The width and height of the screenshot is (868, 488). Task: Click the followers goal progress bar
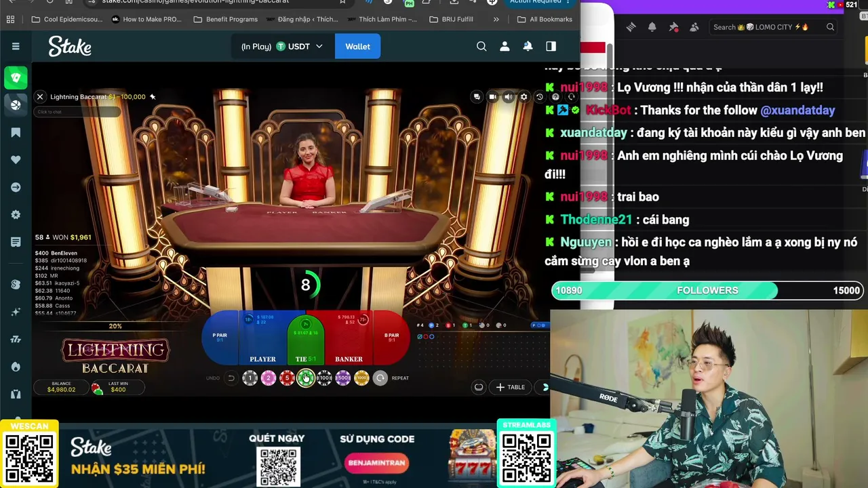(x=707, y=290)
